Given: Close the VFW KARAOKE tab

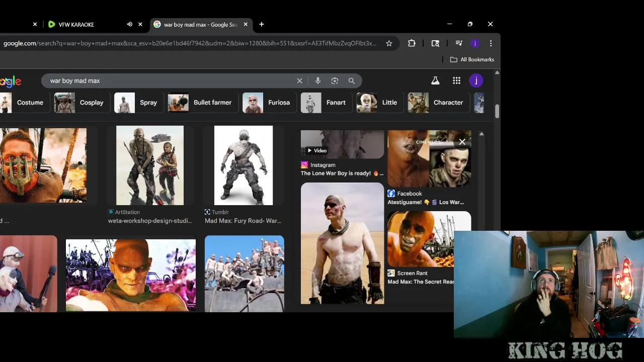Looking at the screenshot, I should [140, 24].
